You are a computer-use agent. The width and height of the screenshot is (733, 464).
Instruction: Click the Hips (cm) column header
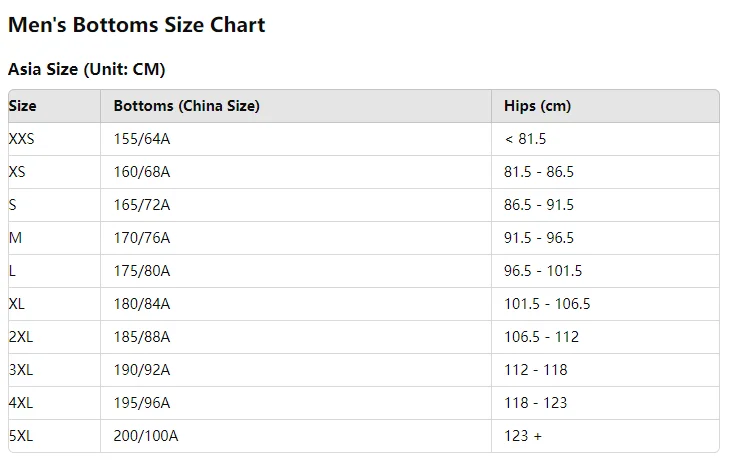[537, 106]
